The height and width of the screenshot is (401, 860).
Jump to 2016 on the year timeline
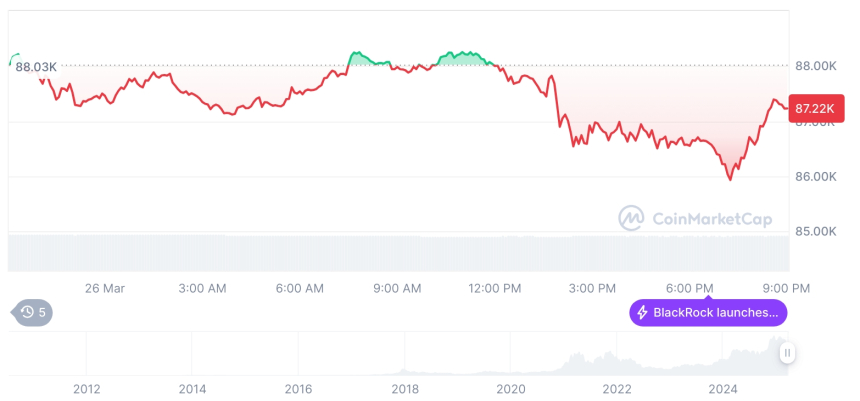click(x=298, y=389)
